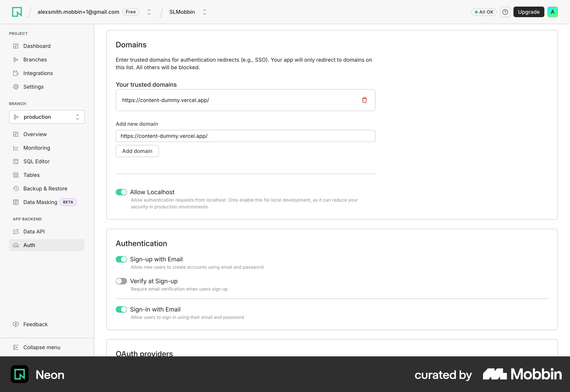Click the Neon logo in header
Image resolution: width=570 pixels, height=392 pixels.
tap(17, 12)
